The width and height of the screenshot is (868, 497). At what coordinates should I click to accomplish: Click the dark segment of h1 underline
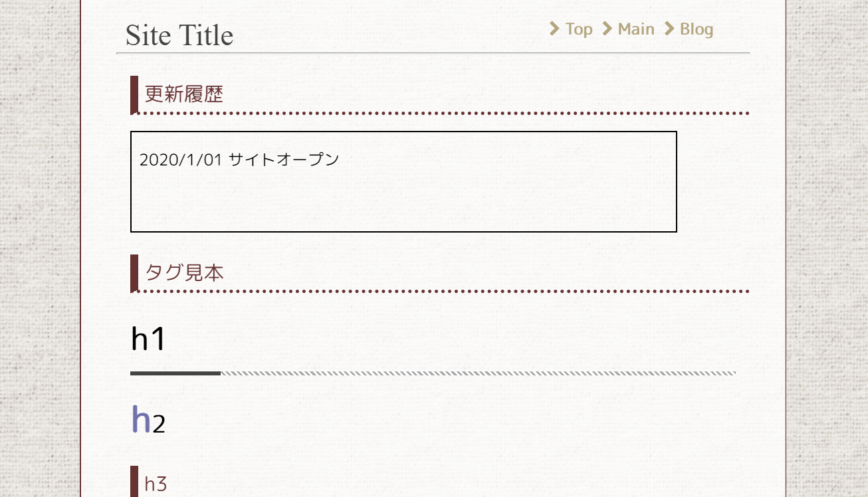[x=175, y=373]
